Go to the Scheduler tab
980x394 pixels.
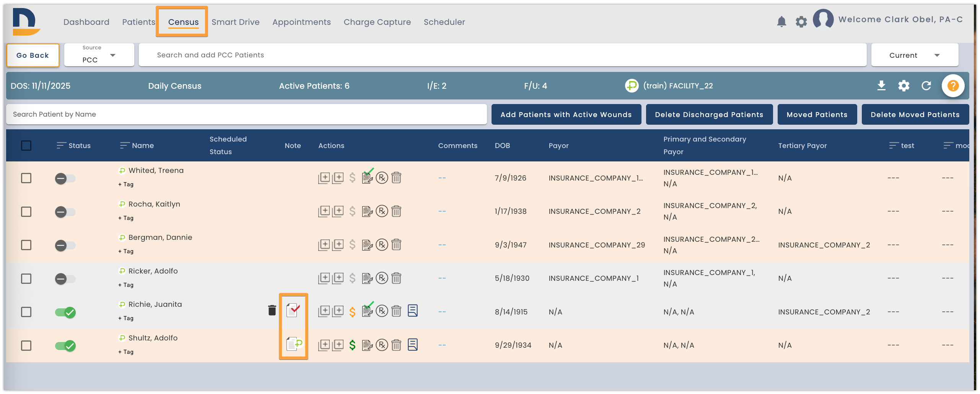coord(444,22)
